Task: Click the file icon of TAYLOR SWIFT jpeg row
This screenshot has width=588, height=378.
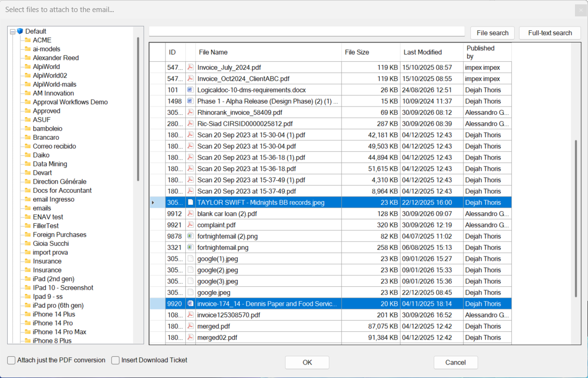Action: pyautogui.click(x=190, y=202)
